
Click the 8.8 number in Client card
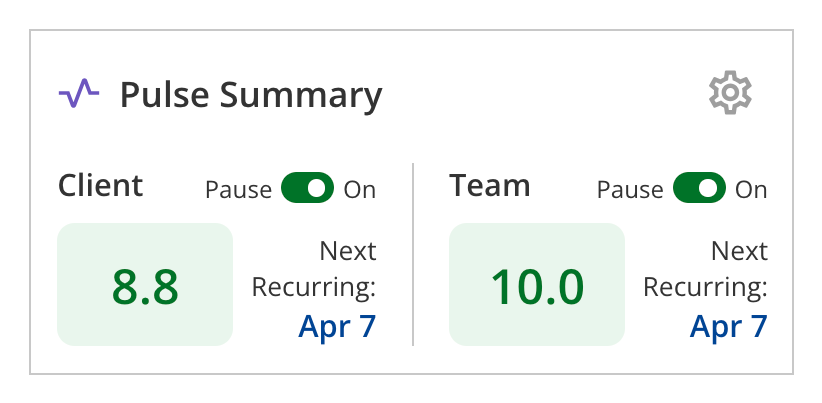tap(145, 287)
